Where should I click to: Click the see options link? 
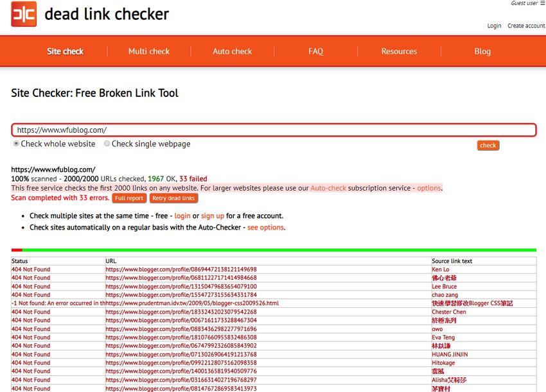pyautogui.click(x=266, y=228)
